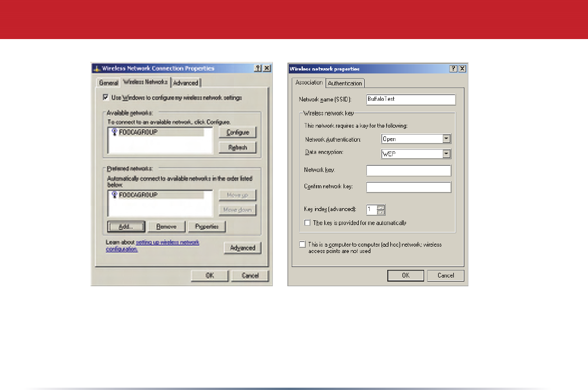Click the Remove button

[x=166, y=227]
